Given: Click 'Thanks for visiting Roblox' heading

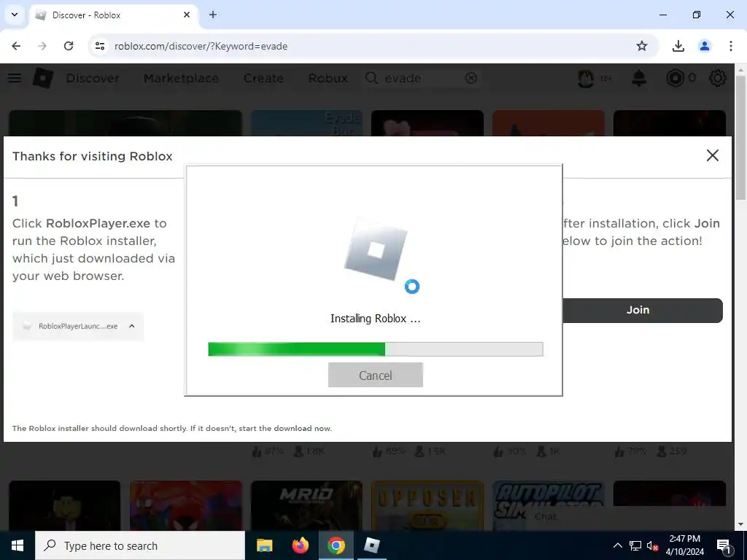Looking at the screenshot, I should tap(93, 156).
